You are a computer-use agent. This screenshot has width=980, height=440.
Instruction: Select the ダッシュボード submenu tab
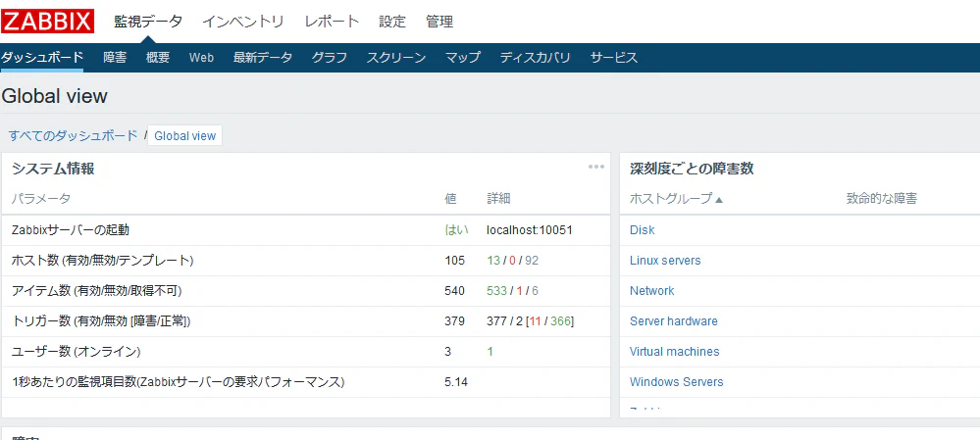click(42, 58)
